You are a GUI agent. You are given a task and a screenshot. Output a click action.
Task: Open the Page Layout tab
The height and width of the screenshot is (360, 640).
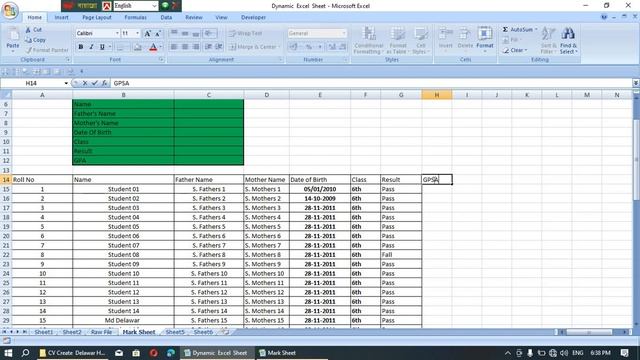[97, 18]
